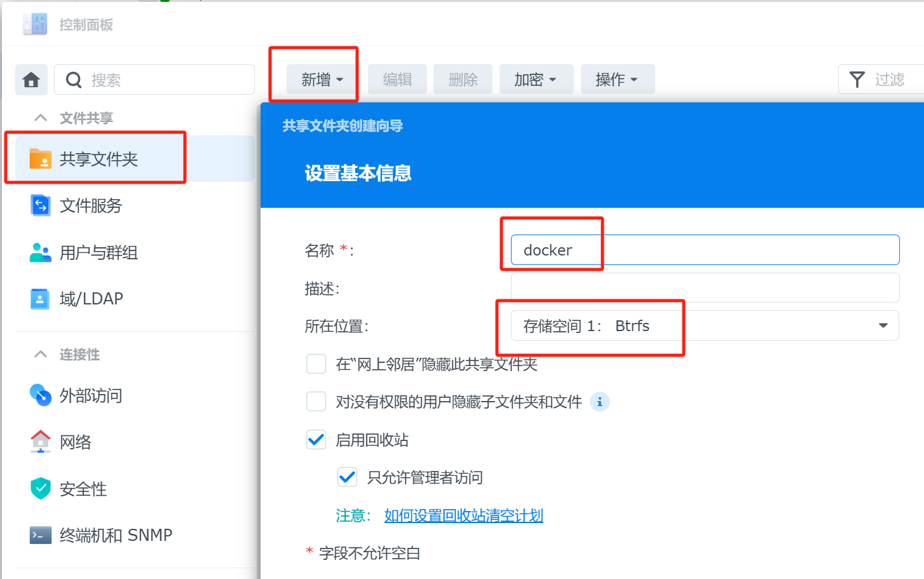The height and width of the screenshot is (579, 924).
Task: Open File Services (文件服务) icon
Action: [x=41, y=205]
